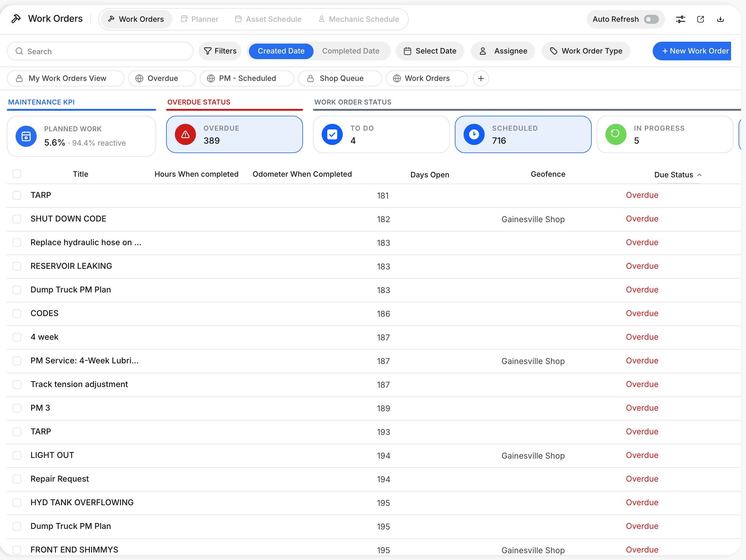
Task: Open the Filters panel
Action: (x=220, y=51)
